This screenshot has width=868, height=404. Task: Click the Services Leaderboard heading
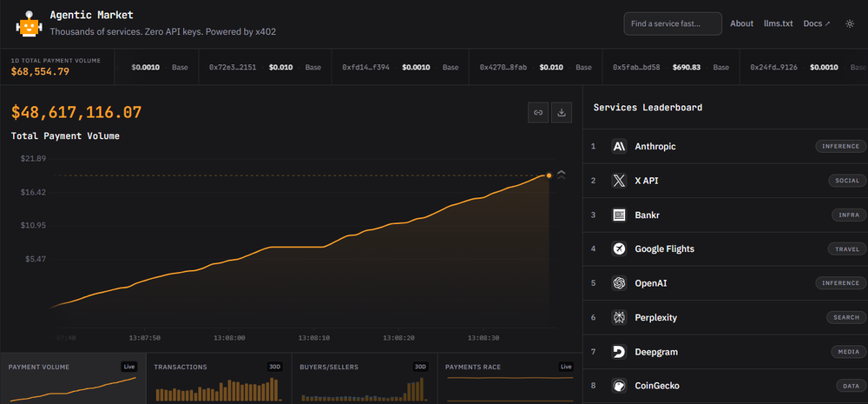pyautogui.click(x=648, y=108)
